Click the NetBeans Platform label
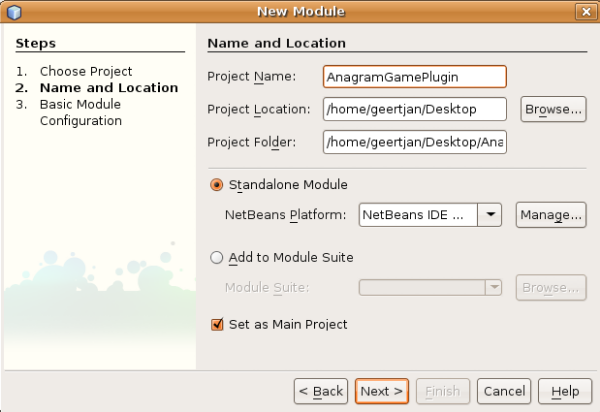The height and width of the screenshot is (412, 600). point(285,215)
